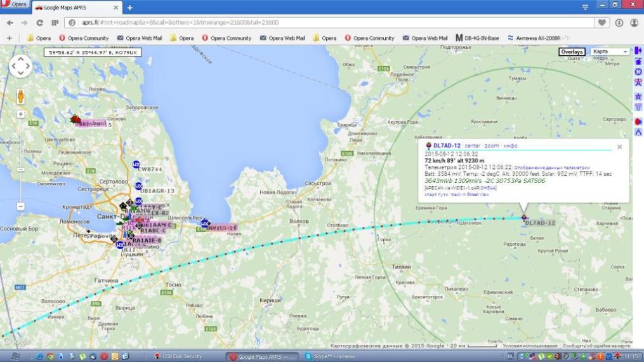The height and width of the screenshot is (362, 644).
Task: Zoom in with the plus button
Action: click(21, 114)
